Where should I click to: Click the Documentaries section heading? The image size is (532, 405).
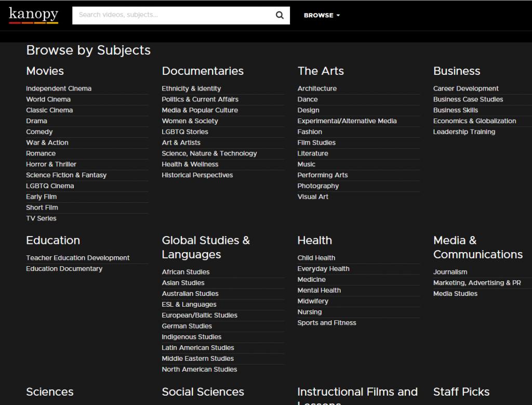point(203,71)
